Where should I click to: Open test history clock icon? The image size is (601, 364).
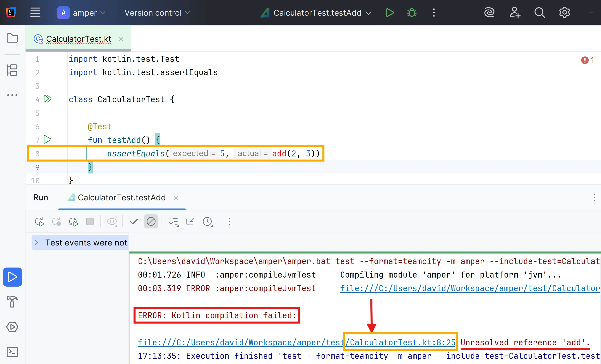pos(207,221)
